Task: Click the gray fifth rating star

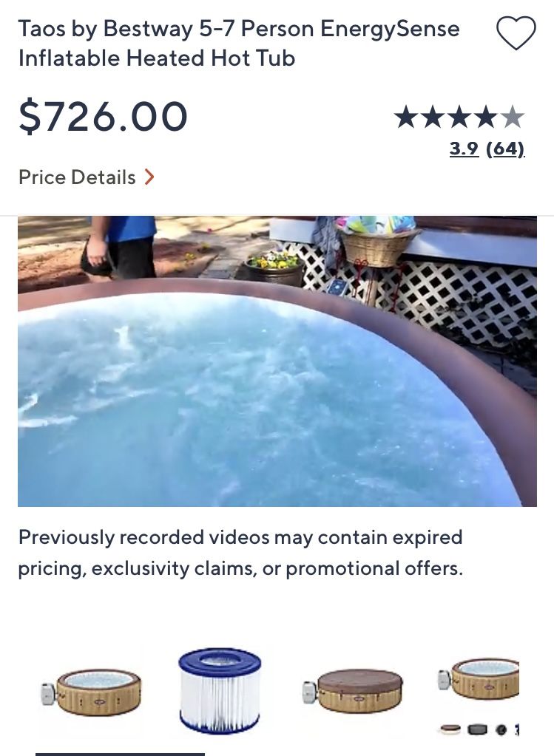Action: (512, 117)
